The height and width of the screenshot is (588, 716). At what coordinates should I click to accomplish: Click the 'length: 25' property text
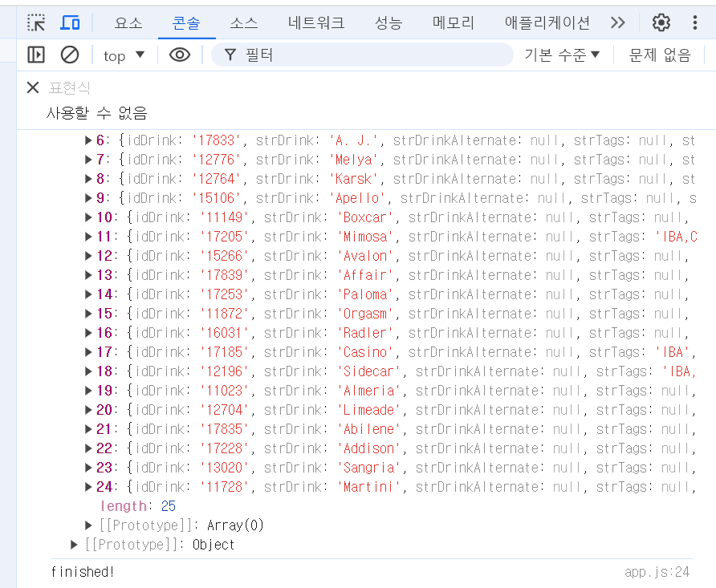(138, 506)
